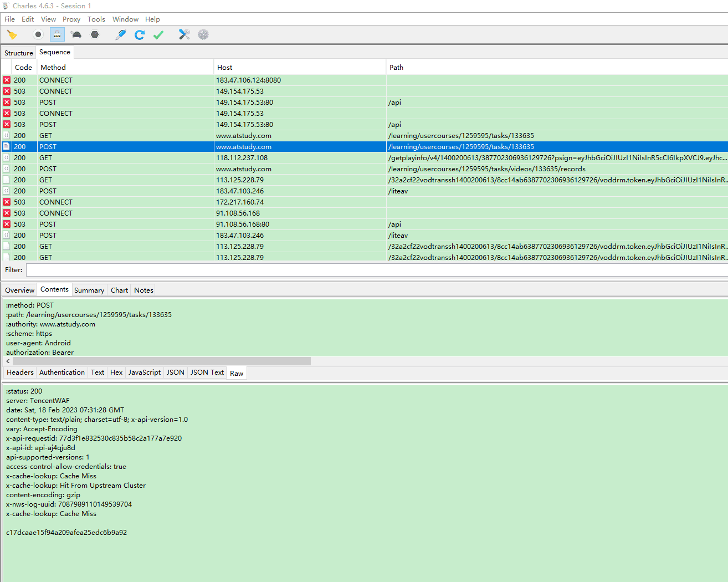Open Tools wrench-screwdriver icon

coord(184,34)
